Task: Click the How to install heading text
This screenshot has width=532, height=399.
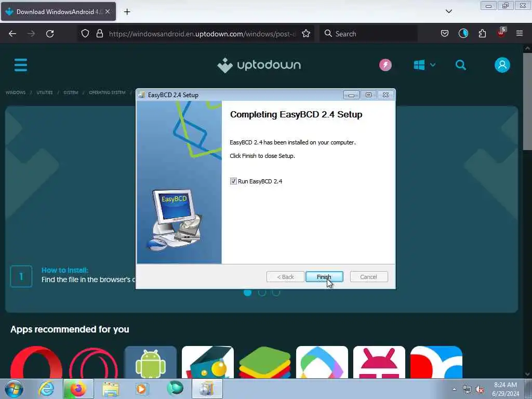Action: coord(65,270)
